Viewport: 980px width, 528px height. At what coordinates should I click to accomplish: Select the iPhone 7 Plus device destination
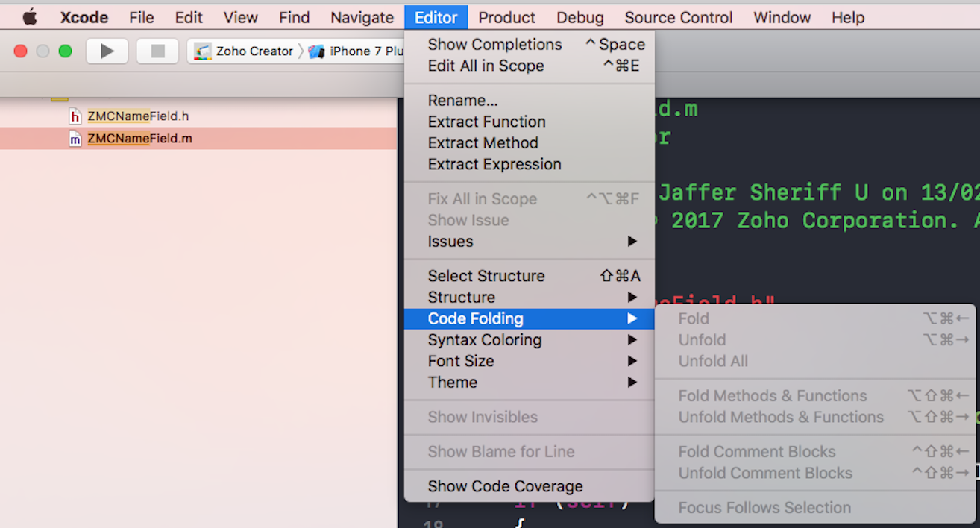(x=358, y=51)
